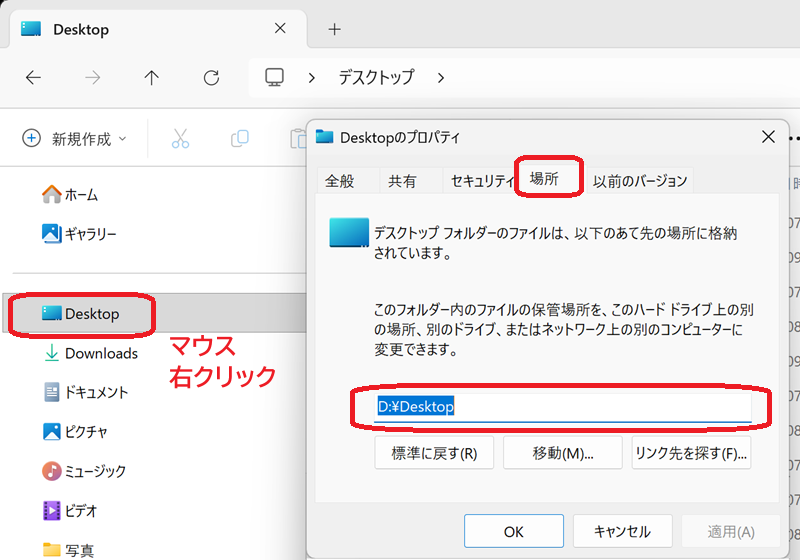Open Downloads folder in sidebar

[91, 353]
